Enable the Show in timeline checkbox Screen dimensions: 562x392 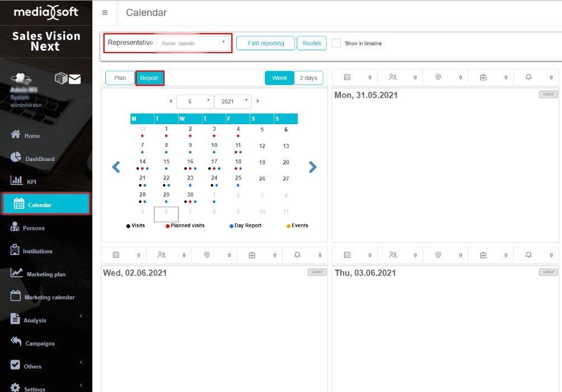tap(336, 43)
